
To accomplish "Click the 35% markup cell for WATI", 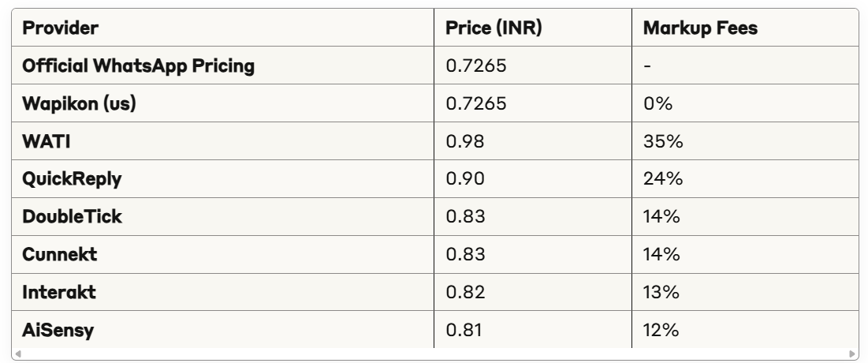I will tap(745, 140).
